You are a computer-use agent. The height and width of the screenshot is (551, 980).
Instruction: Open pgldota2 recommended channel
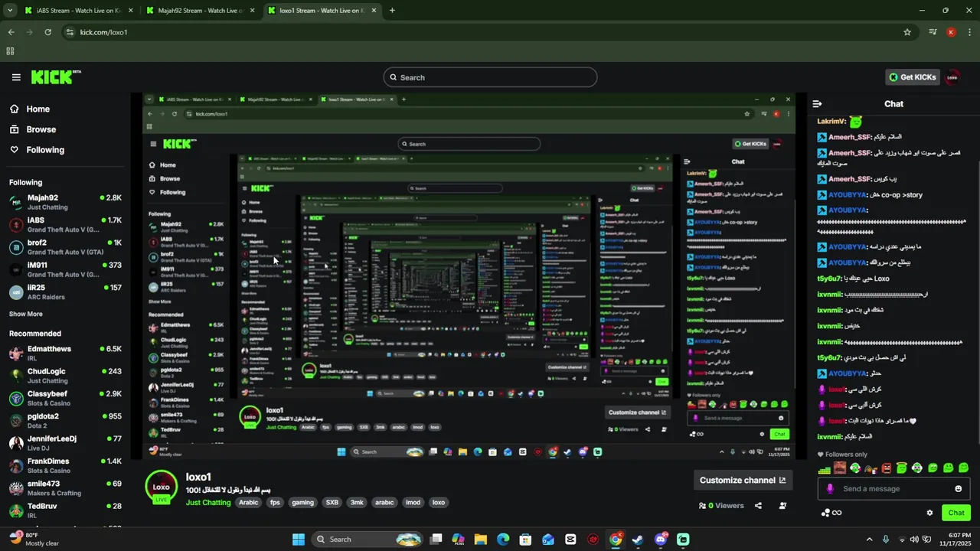pos(65,420)
